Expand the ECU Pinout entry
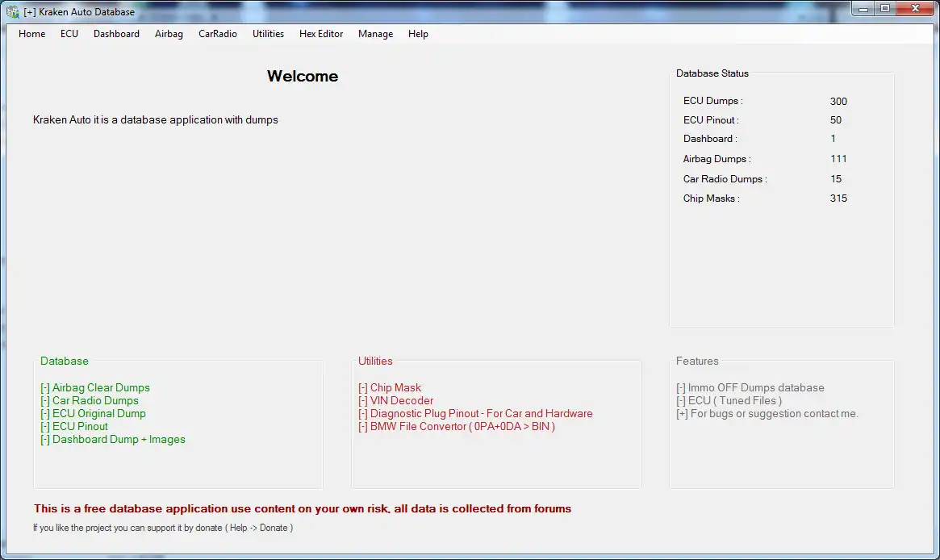Viewport: 940px width, 560px height. 75,426
